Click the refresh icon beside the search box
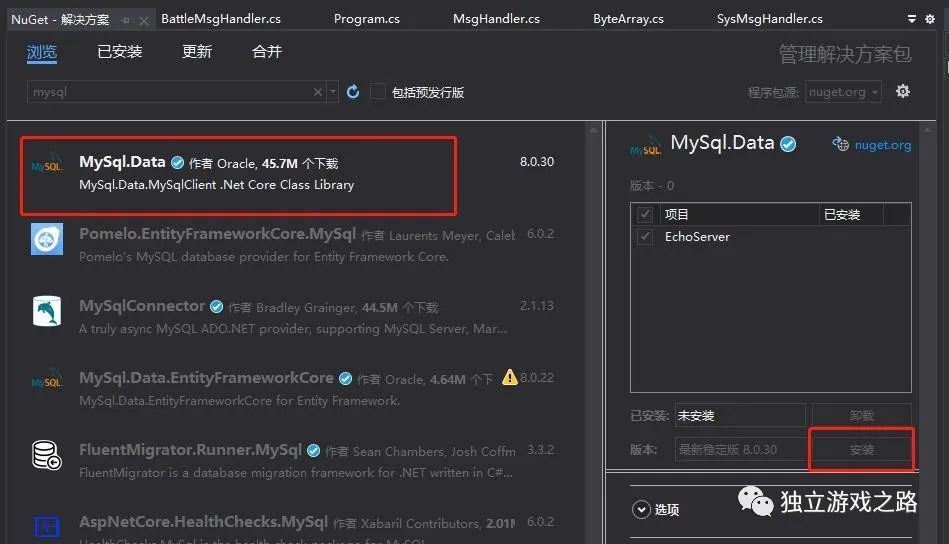 (353, 92)
